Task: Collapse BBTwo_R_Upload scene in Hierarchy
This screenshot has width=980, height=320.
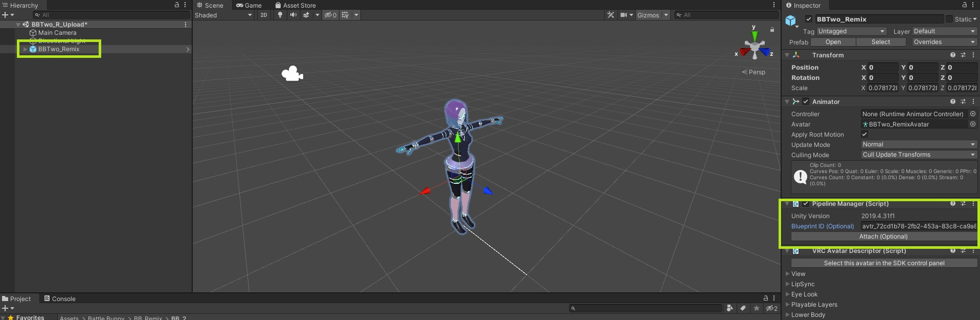Action: tap(18, 24)
